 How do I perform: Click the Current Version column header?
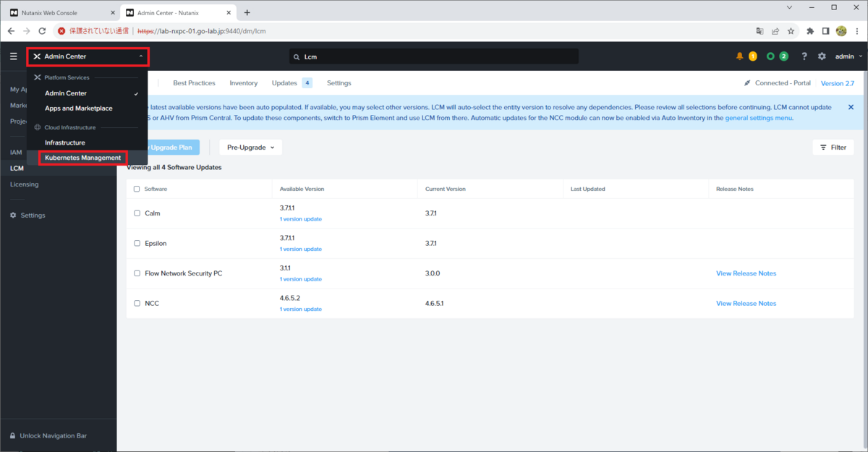point(446,189)
